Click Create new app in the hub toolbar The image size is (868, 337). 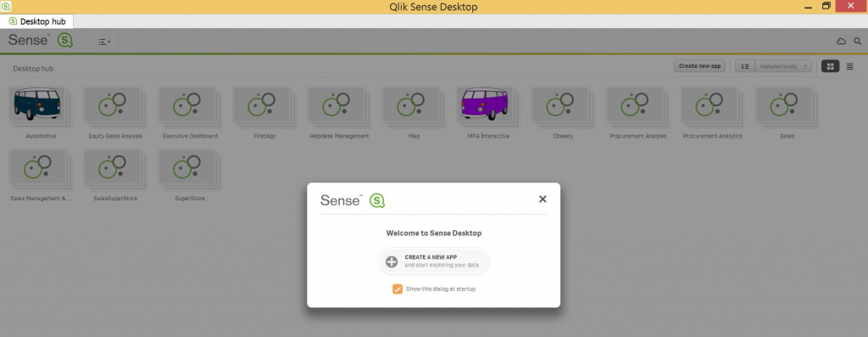click(x=699, y=66)
